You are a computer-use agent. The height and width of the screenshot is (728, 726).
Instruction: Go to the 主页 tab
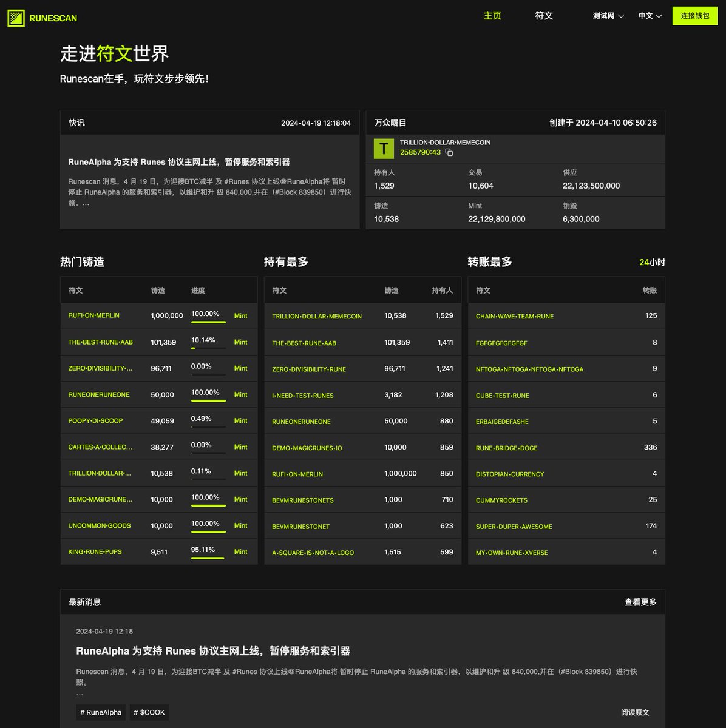point(492,16)
